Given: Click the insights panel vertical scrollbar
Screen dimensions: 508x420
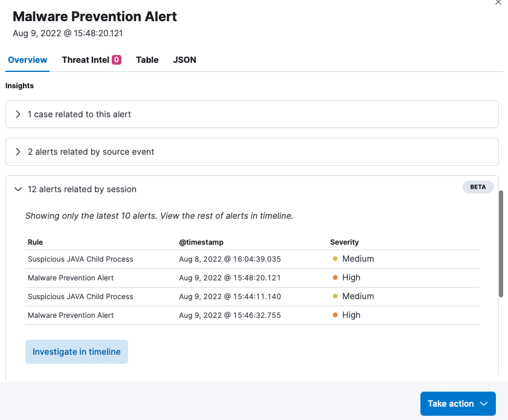Looking at the screenshot, I should [501, 244].
